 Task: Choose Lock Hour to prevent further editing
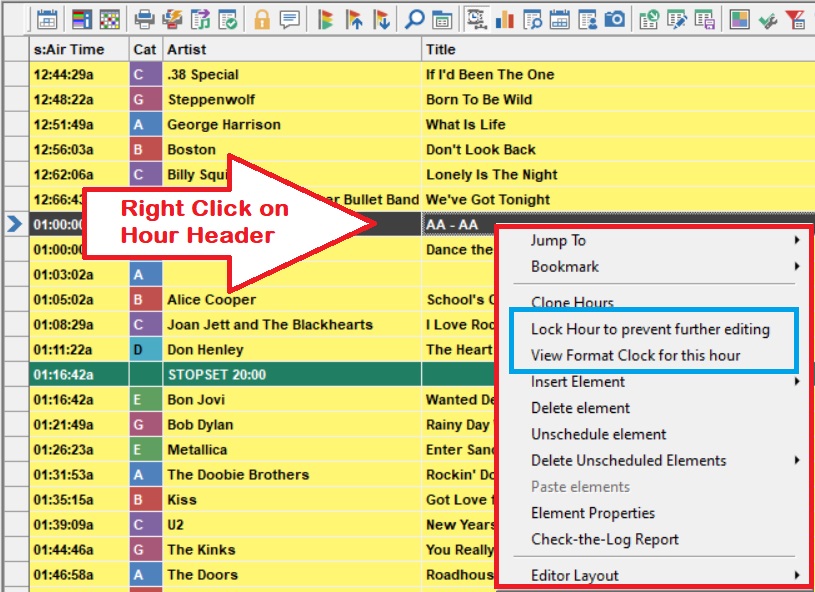coord(650,329)
